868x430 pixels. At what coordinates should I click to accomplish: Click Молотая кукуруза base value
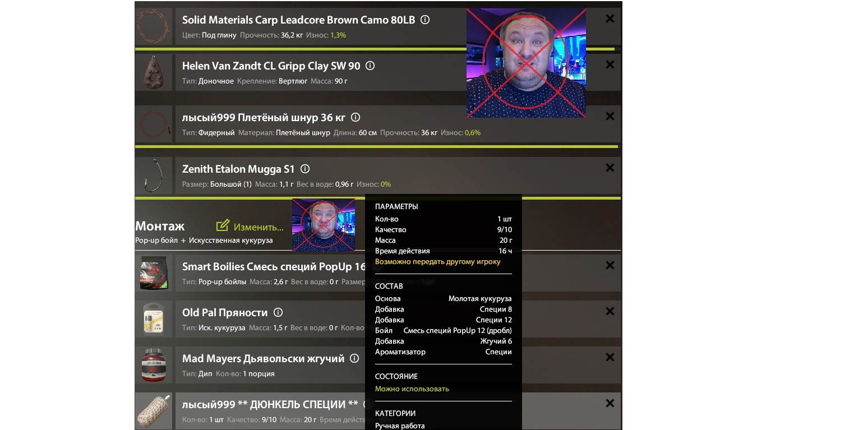click(480, 298)
